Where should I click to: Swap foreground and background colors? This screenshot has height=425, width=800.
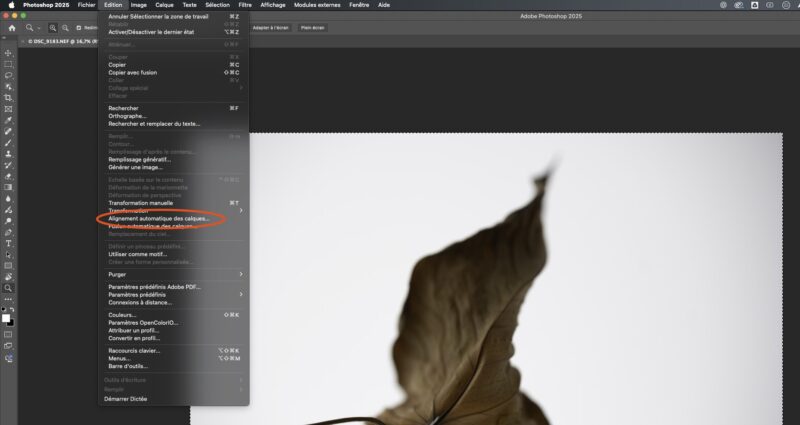(x=12, y=309)
